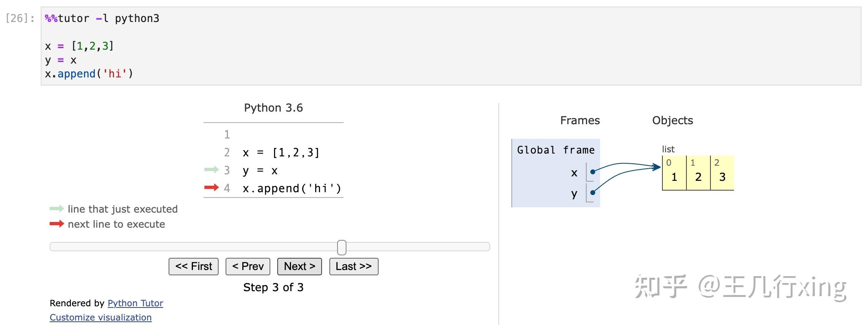The image size is (868, 325).
Task: Click the pointer dot for variable y
Action: tap(593, 193)
